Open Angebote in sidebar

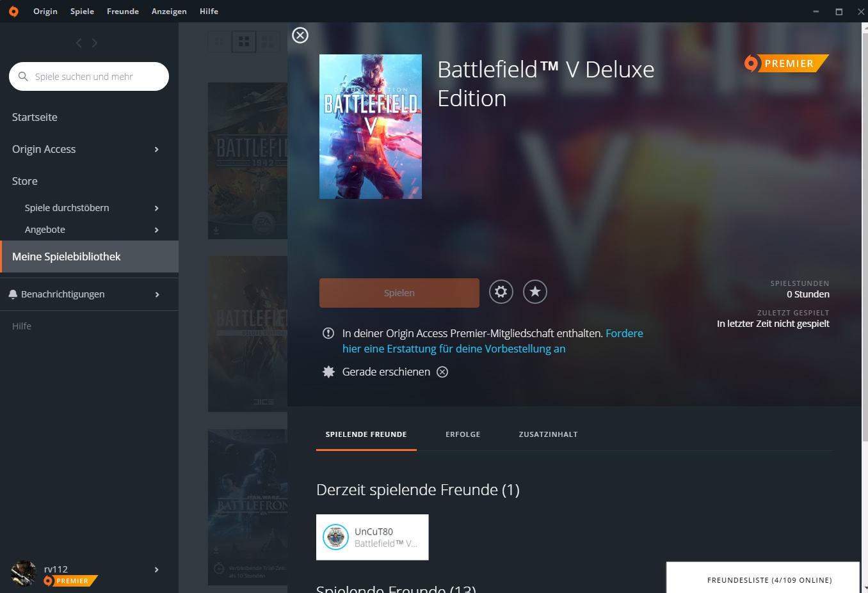[45, 230]
